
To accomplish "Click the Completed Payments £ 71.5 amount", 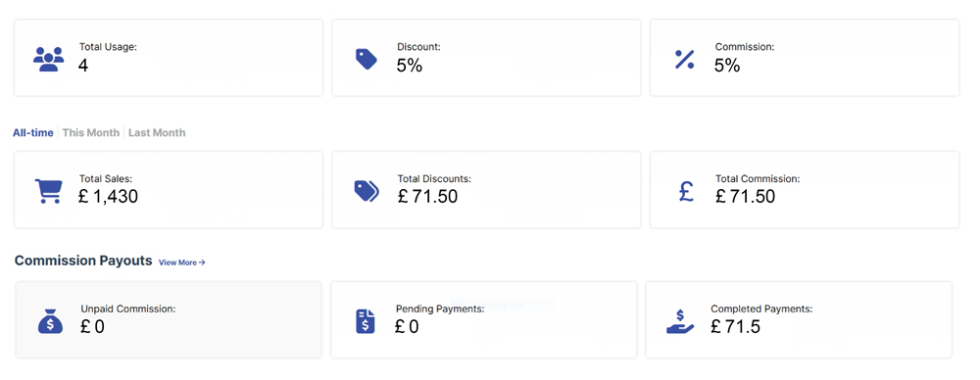I will (736, 326).
